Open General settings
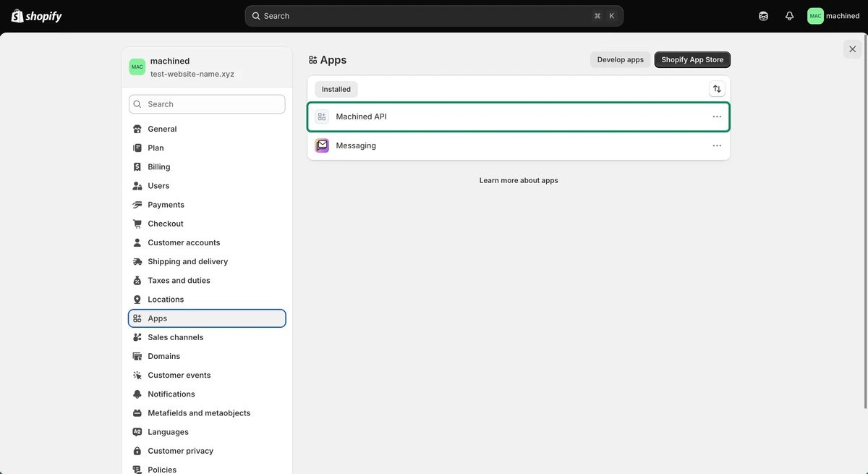 [x=207, y=129]
